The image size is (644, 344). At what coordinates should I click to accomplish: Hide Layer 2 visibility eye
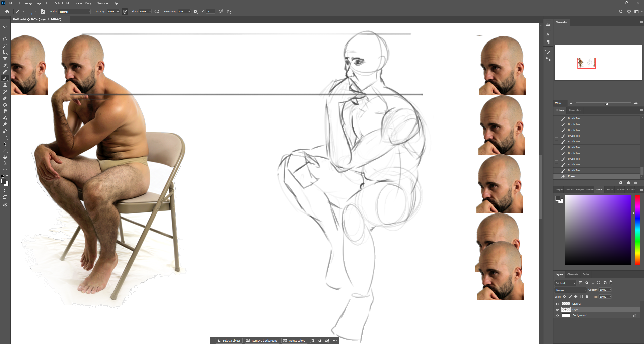[557, 304]
